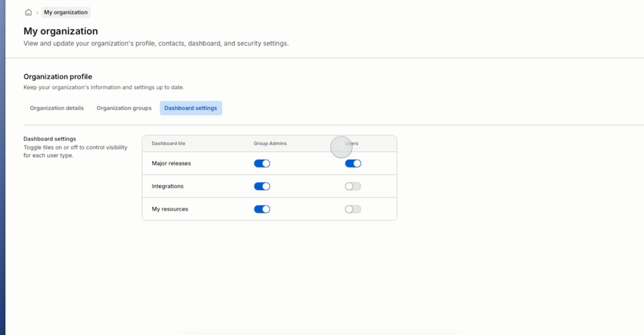Switch off My resources for Group Admins

point(262,209)
